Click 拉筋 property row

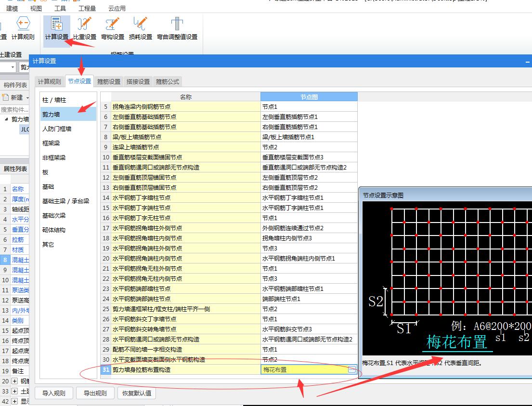pos(14,240)
